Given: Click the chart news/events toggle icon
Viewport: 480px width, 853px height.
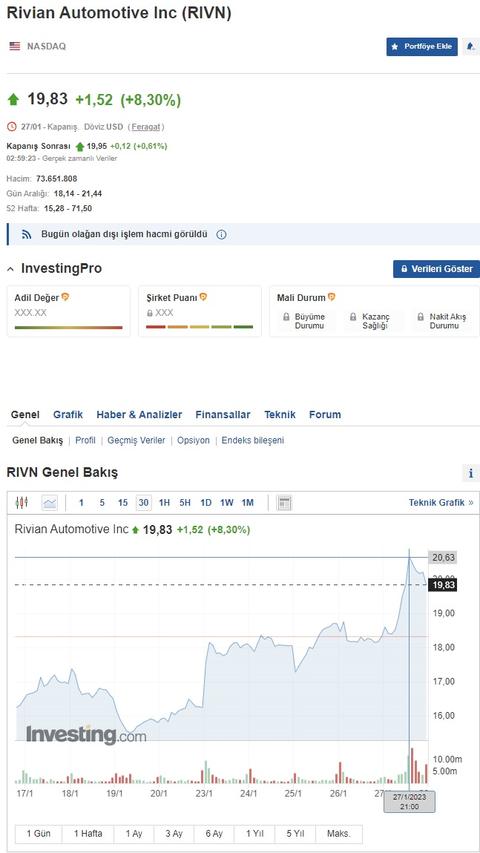Looking at the screenshot, I should 284,503.
